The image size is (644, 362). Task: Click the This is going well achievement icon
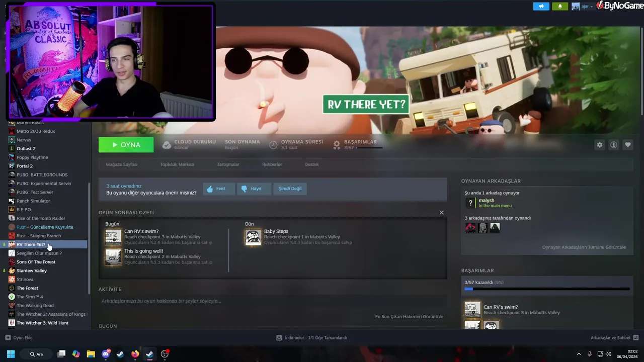coord(113,256)
